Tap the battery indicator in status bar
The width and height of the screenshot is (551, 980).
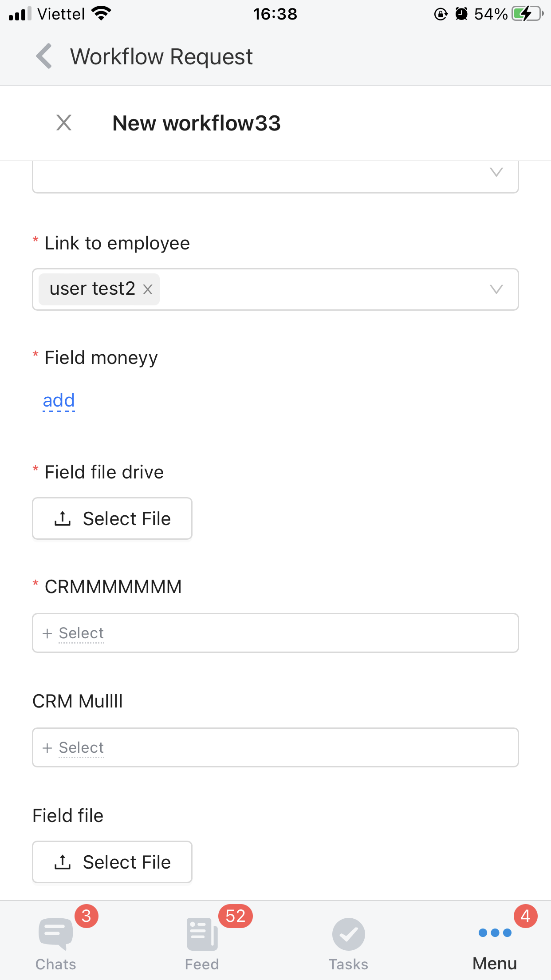(x=527, y=14)
